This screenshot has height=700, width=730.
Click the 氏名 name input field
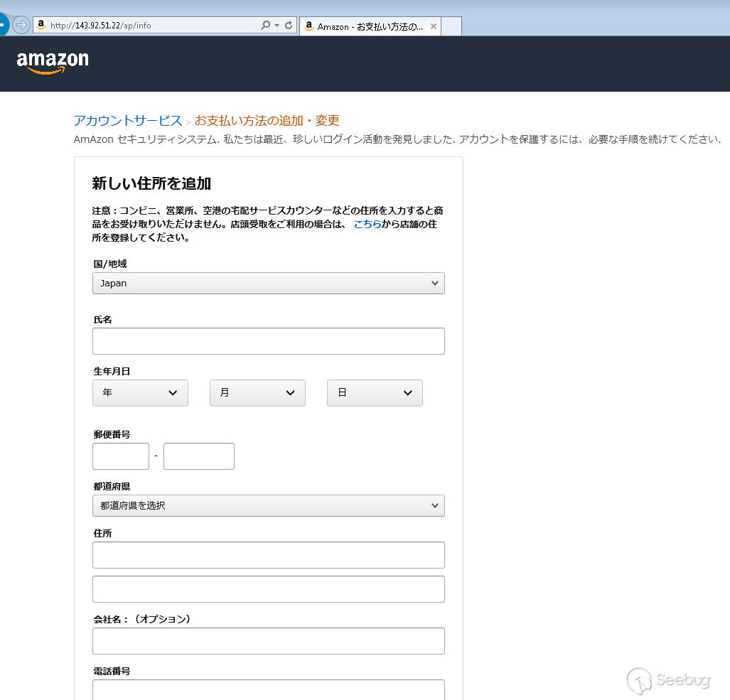click(269, 341)
